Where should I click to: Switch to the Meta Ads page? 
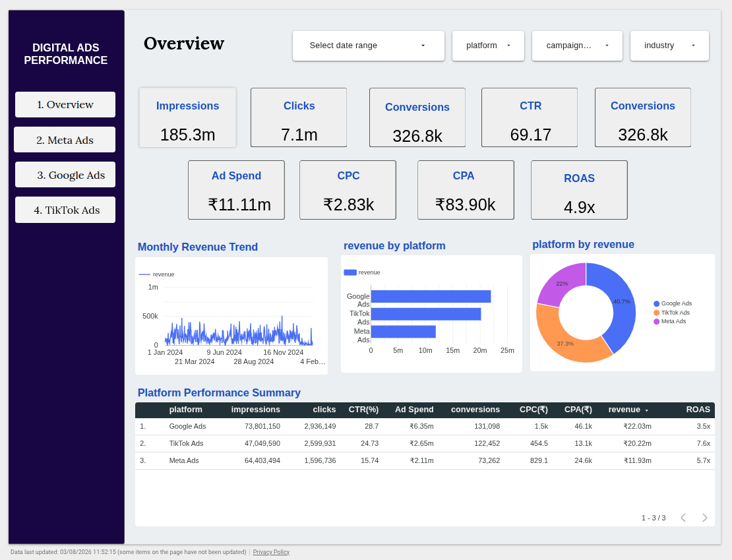[65, 140]
